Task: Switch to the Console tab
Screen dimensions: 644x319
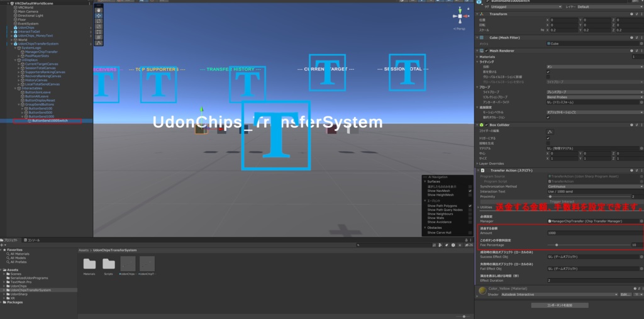Action: 32,240
